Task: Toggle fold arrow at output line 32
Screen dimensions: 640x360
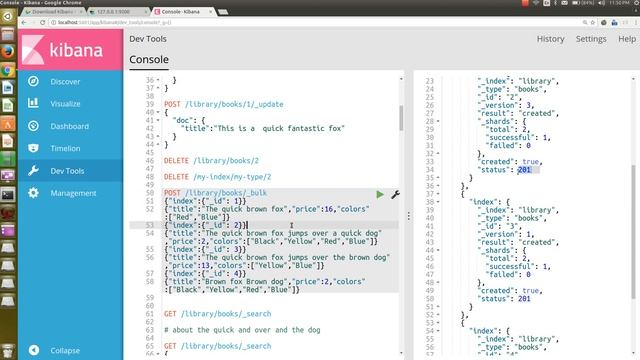Action: click(438, 153)
